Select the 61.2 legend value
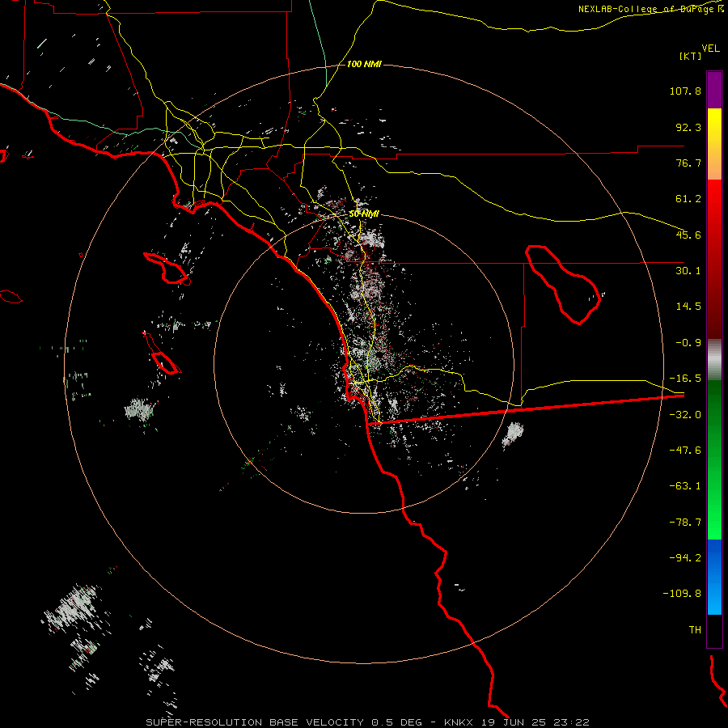This screenshot has height=728, width=728. pos(688,199)
